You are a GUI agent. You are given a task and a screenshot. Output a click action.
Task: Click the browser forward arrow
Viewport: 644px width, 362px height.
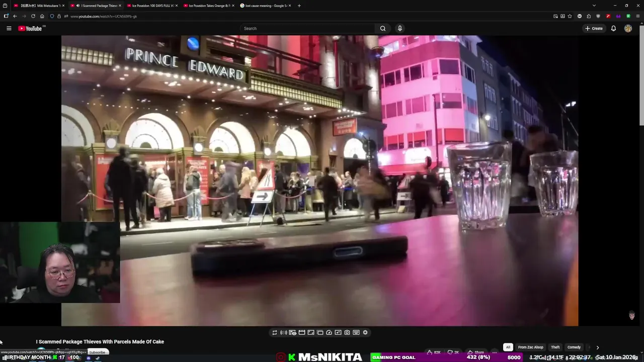click(x=24, y=16)
